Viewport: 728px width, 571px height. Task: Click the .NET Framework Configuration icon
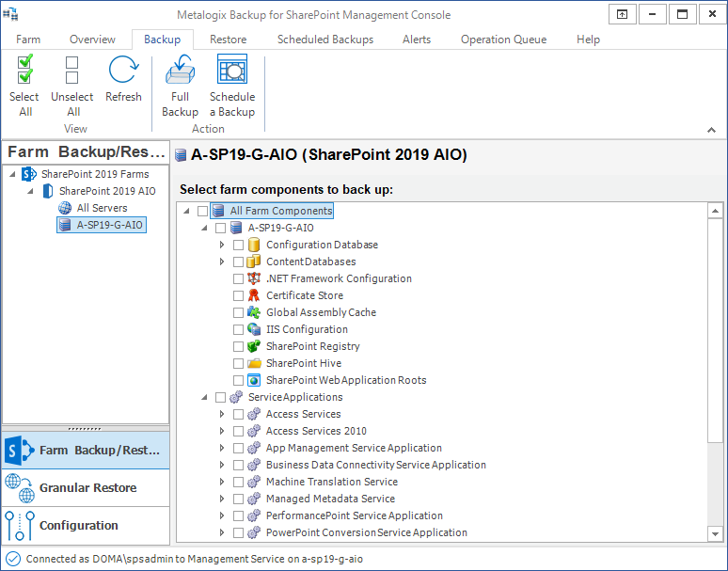click(254, 278)
